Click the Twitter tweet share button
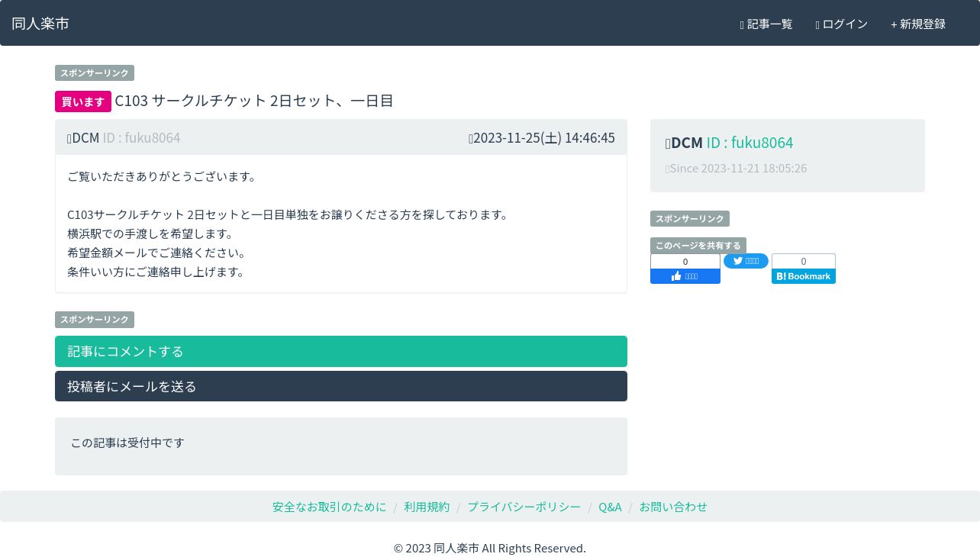This screenshot has height=557, width=980. 746,261
